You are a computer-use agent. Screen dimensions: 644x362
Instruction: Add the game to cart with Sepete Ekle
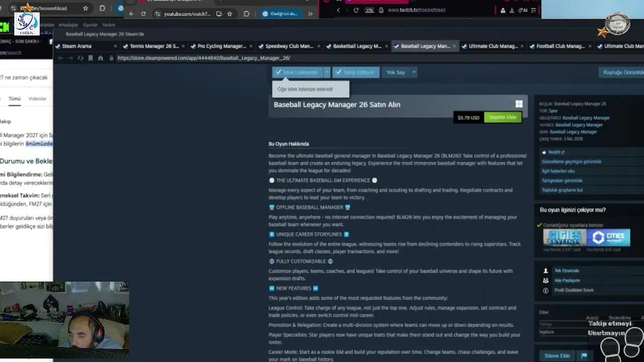point(503,118)
